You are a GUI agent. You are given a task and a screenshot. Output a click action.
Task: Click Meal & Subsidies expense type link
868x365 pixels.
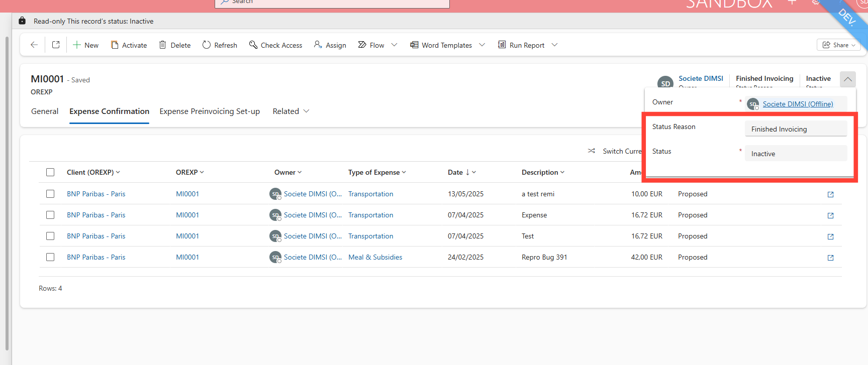(x=375, y=257)
